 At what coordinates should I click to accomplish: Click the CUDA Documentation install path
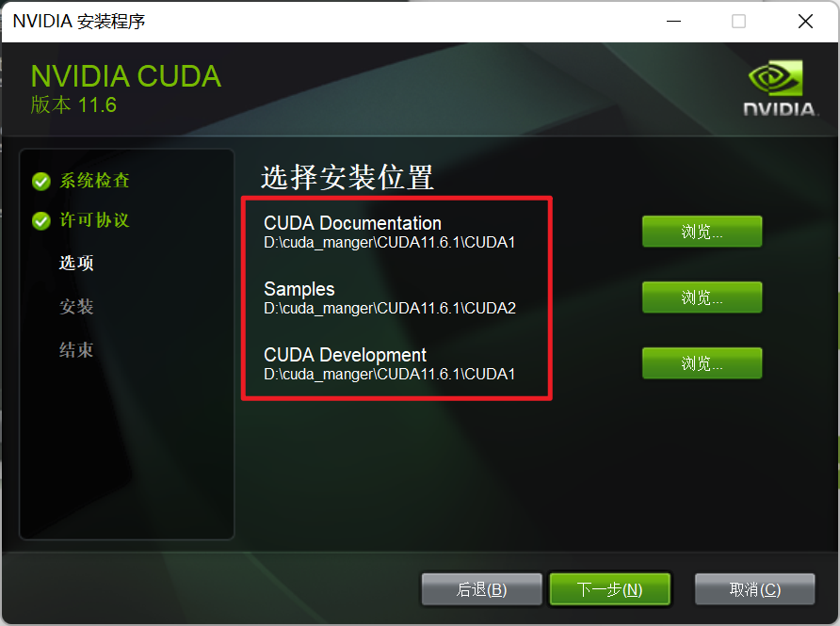[390, 243]
